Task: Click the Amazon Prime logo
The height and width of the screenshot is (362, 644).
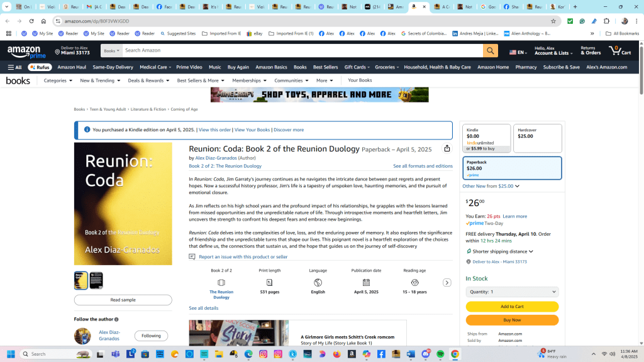Action: click(x=25, y=52)
